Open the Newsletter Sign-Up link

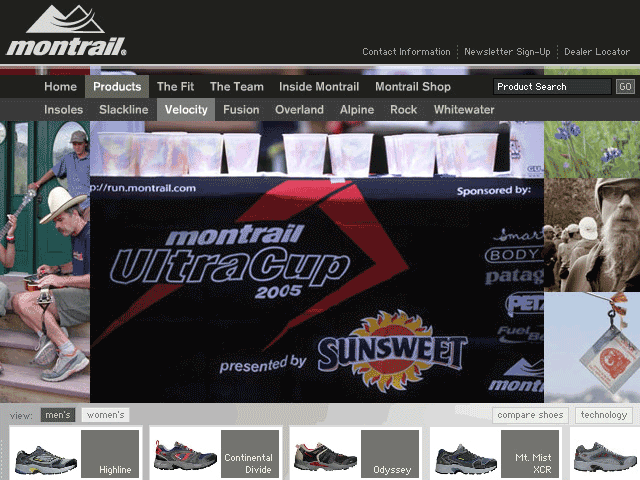(x=507, y=52)
